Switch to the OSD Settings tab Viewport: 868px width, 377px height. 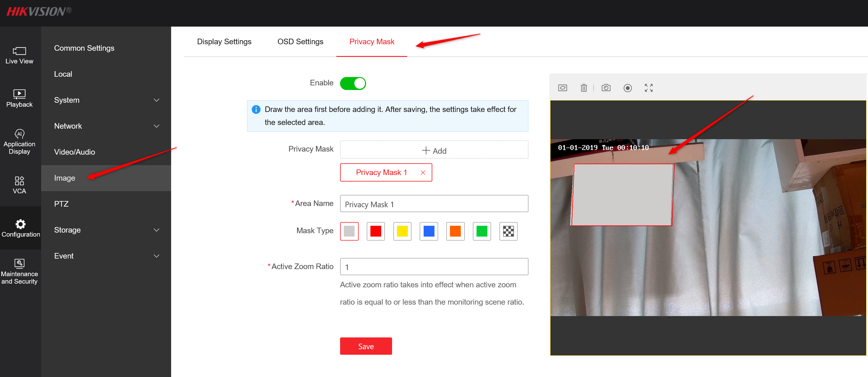pyautogui.click(x=300, y=41)
